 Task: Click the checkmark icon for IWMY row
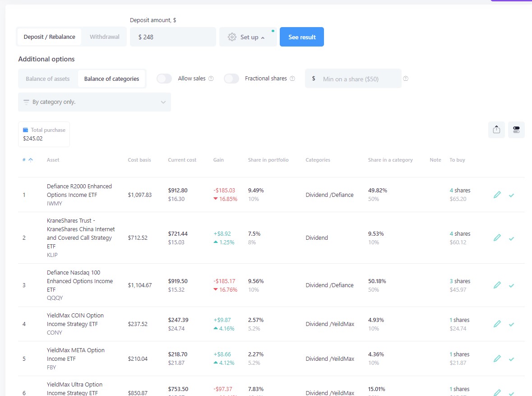point(511,195)
